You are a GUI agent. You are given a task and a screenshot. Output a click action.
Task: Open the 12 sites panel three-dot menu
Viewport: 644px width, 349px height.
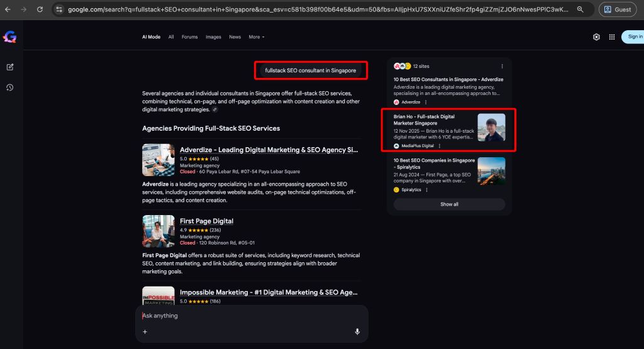502,66
